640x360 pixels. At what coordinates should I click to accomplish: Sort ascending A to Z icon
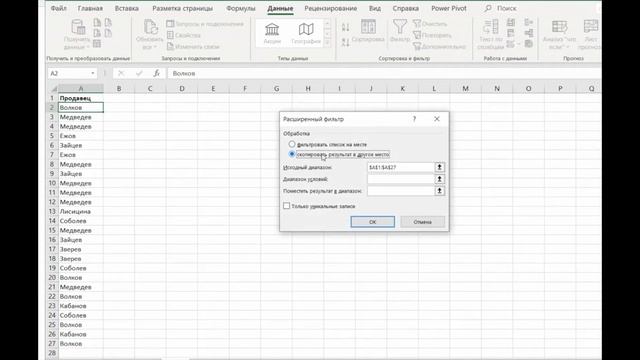(x=345, y=28)
